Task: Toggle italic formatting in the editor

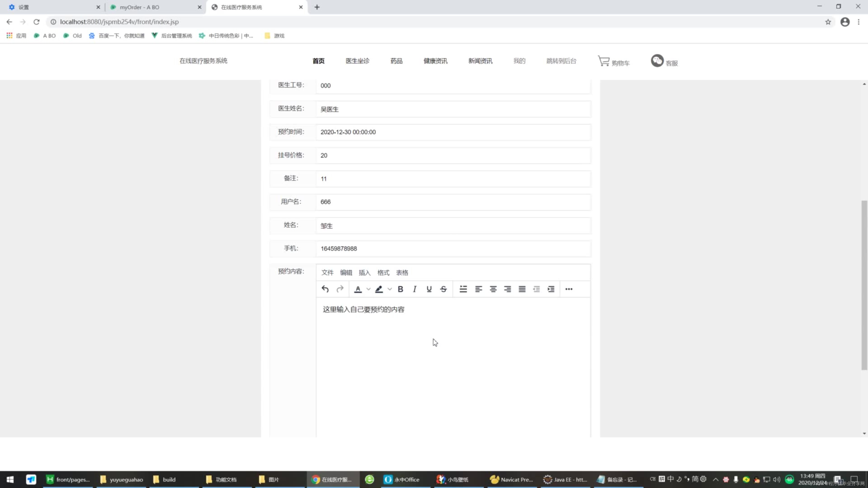Action: 415,289
